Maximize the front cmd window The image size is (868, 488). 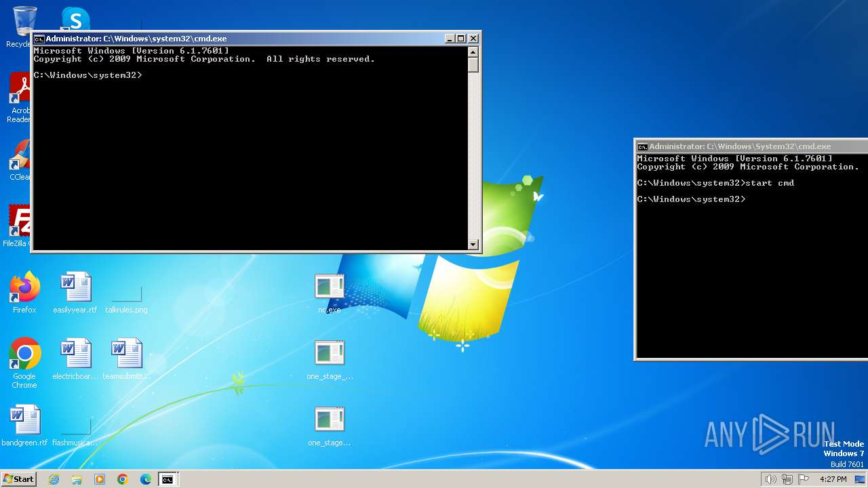(x=461, y=39)
